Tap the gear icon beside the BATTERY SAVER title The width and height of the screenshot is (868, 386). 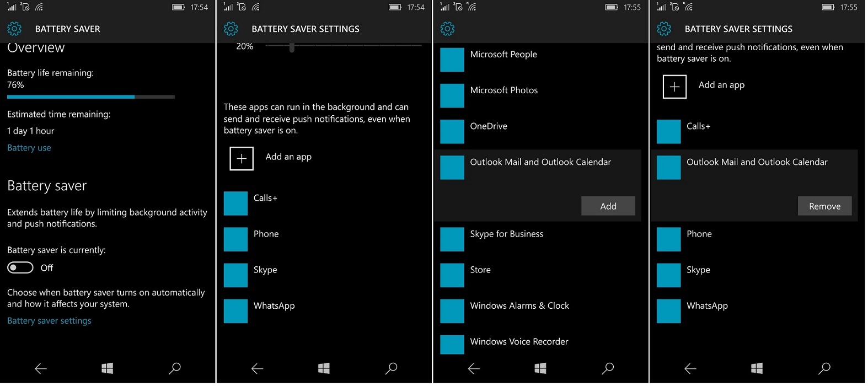pos(14,29)
